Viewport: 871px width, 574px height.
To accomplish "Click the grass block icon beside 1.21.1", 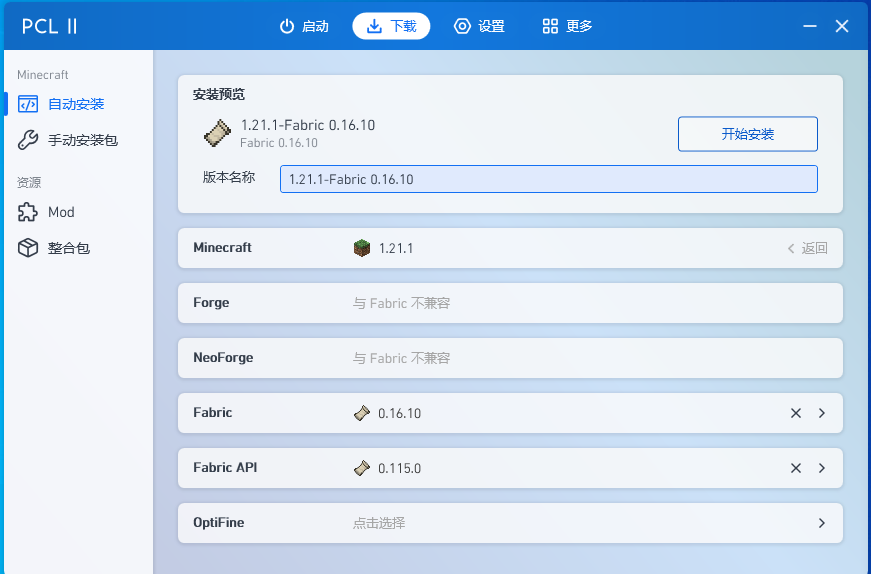I will click(x=362, y=248).
